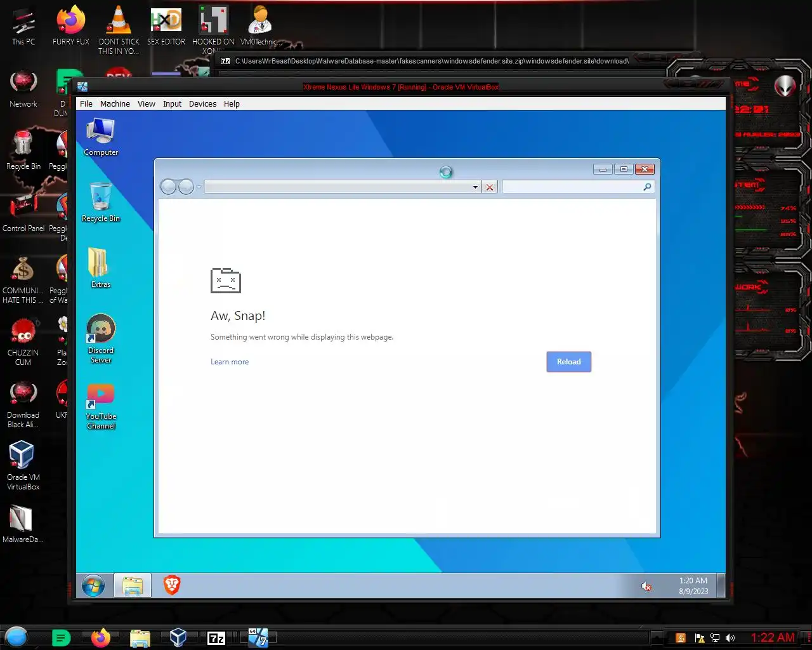Open the VLC cone desktop shortcut
Screen dimensions: 812x650
click(x=119, y=30)
